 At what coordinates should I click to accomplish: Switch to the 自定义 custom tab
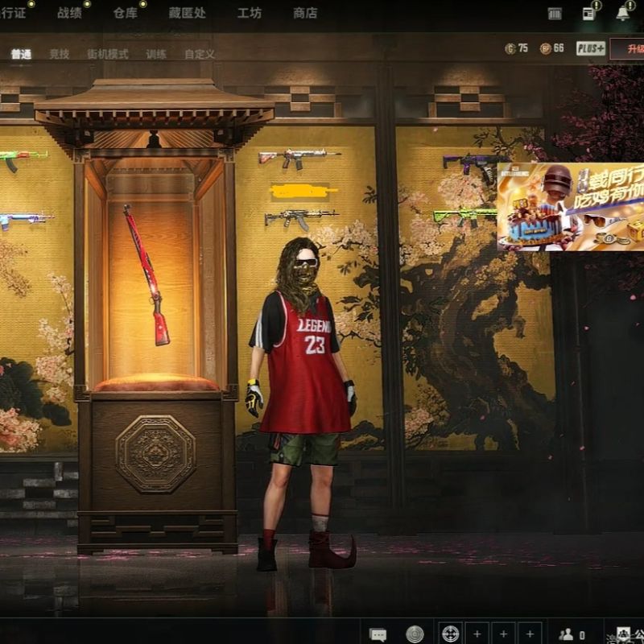199,55
